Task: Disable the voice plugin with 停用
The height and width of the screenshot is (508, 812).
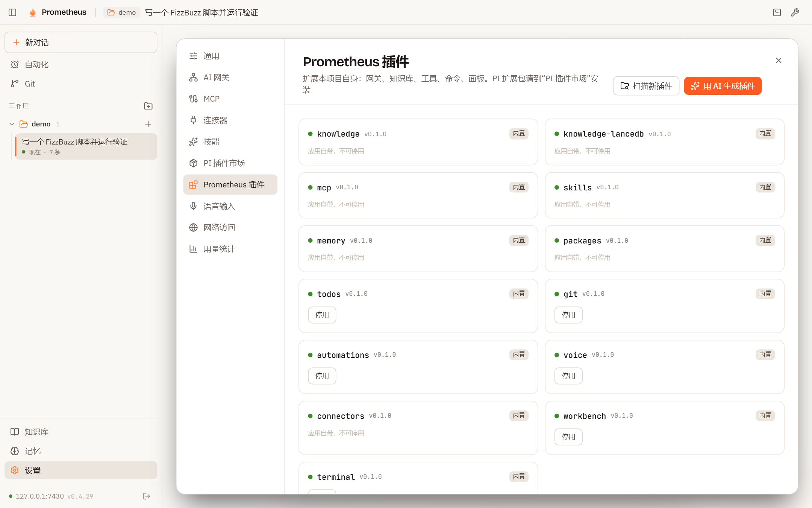Action: (x=568, y=376)
